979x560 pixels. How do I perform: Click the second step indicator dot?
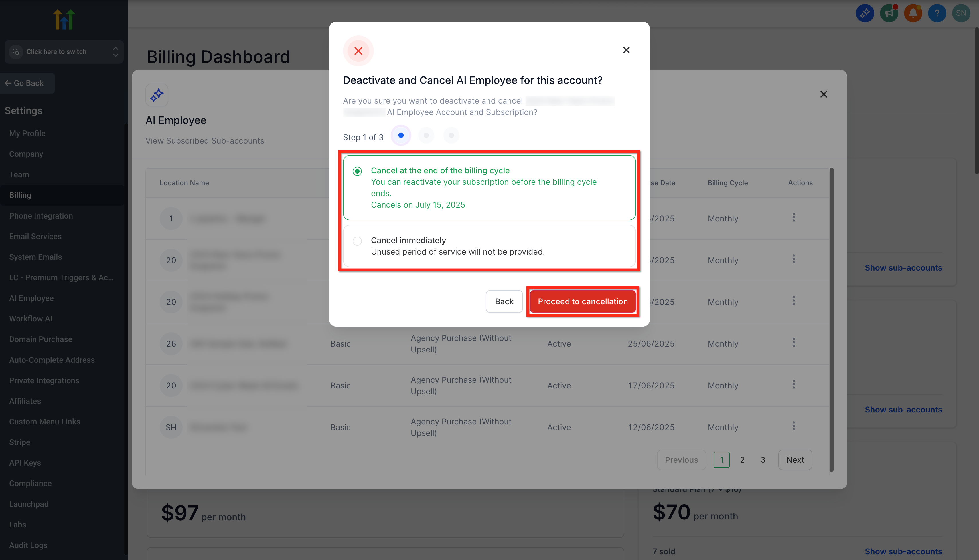[x=426, y=135]
